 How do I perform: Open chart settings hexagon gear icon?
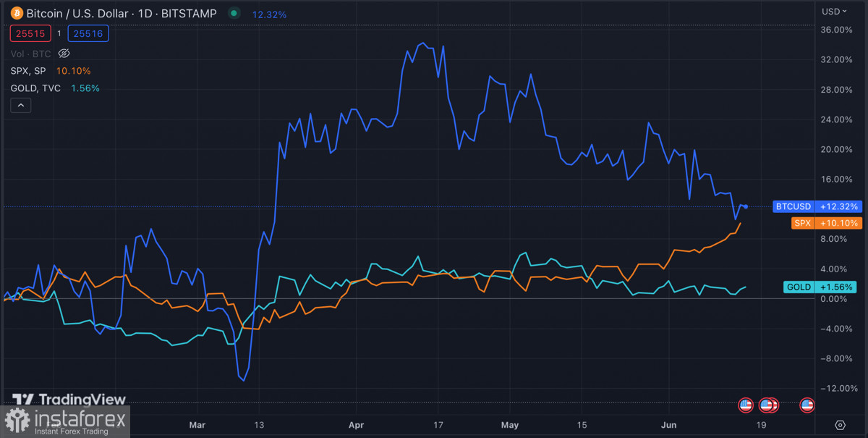[x=840, y=425]
